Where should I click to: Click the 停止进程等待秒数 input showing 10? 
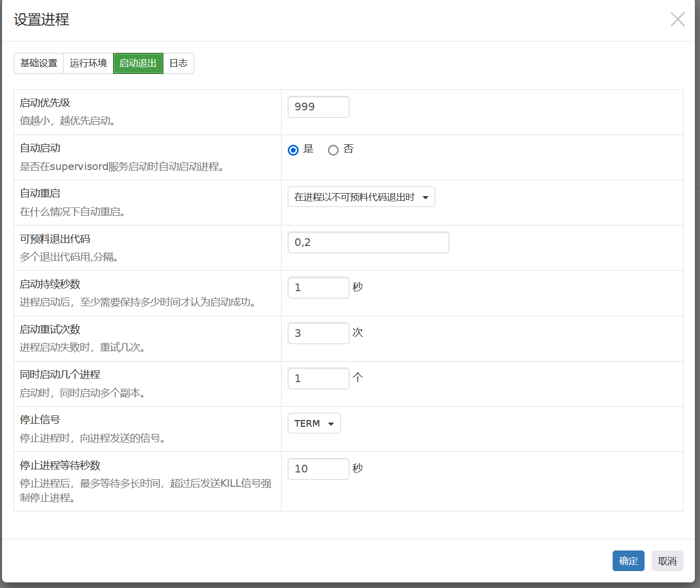pos(319,469)
